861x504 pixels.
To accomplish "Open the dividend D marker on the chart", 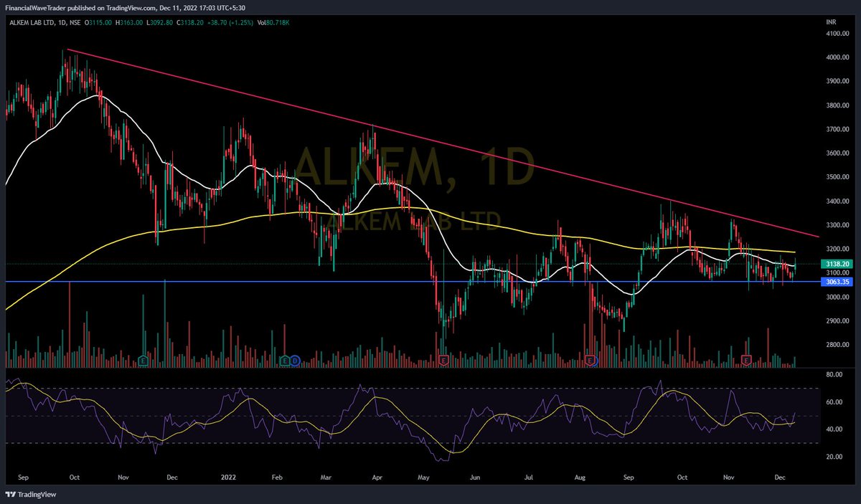I will (x=295, y=359).
